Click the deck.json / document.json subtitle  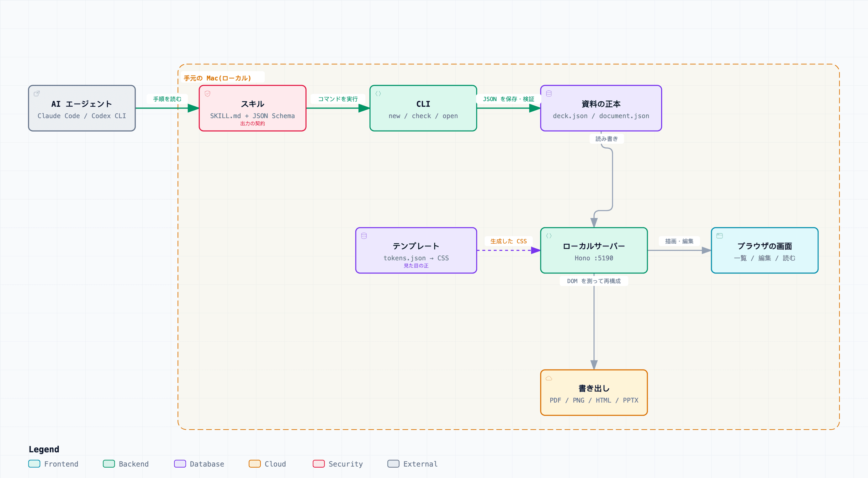(601, 116)
